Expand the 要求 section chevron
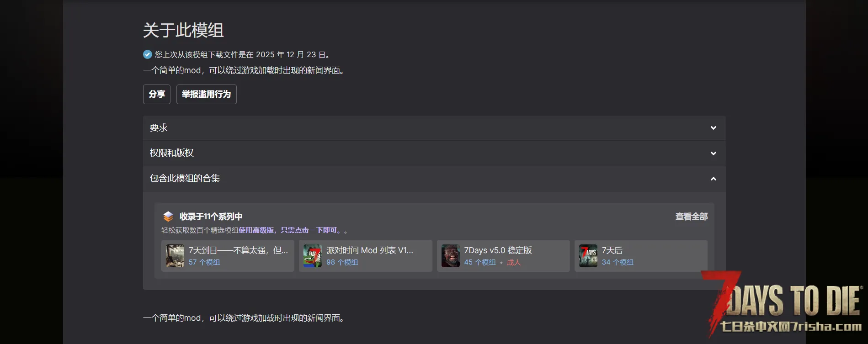Screen dimensions: 868x344 coord(713,128)
